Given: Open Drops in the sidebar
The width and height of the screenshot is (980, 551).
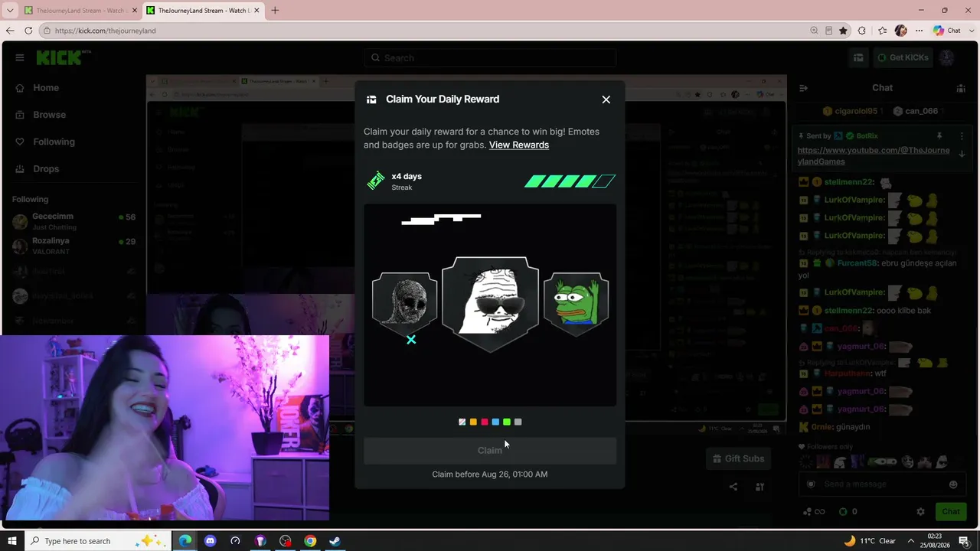Looking at the screenshot, I should click(46, 168).
